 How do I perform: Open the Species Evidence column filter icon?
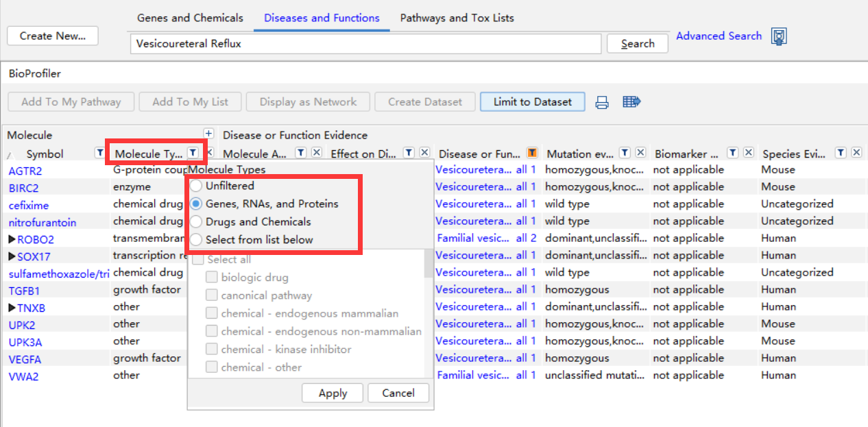coord(841,153)
